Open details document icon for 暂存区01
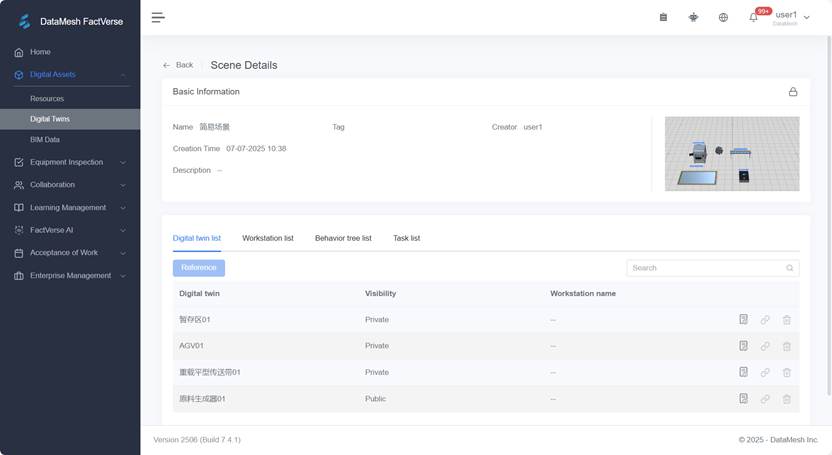This screenshot has height=455, width=832. [x=743, y=320]
